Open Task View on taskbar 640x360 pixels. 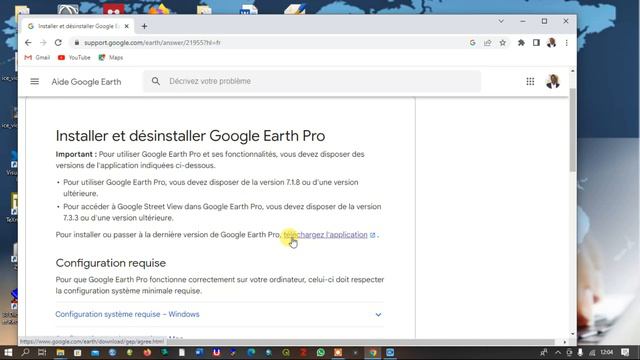(x=42, y=352)
